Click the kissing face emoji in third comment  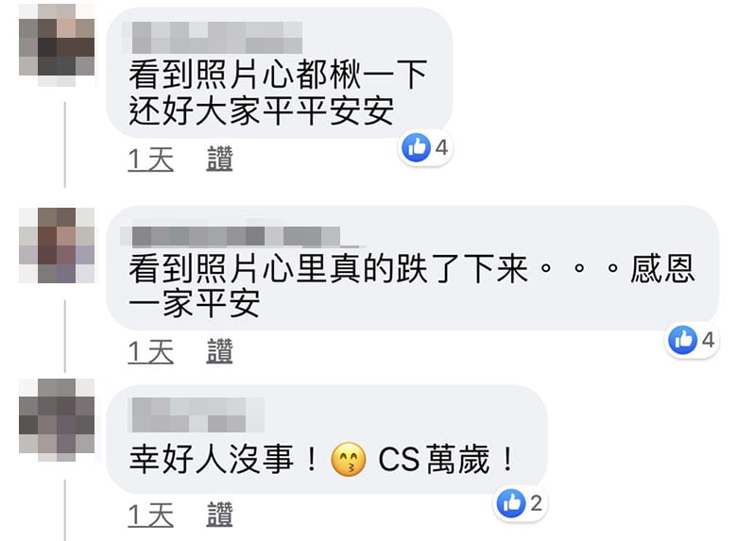(x=348, y=459)
